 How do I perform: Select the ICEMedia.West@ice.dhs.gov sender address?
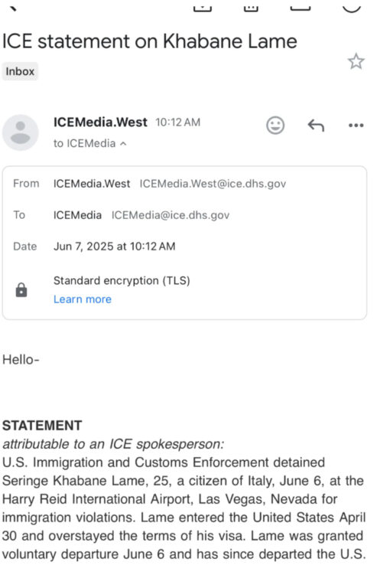(213, 184)
